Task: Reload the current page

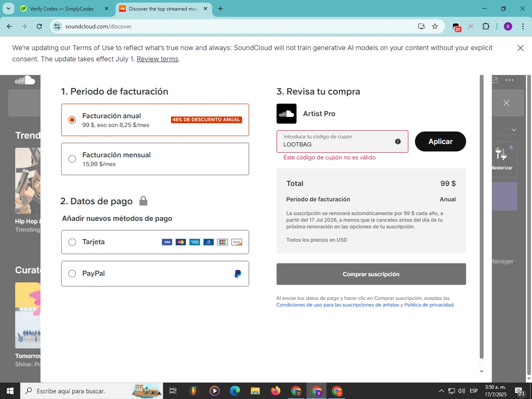Action: pyautogui.click(x=39, y=26)
